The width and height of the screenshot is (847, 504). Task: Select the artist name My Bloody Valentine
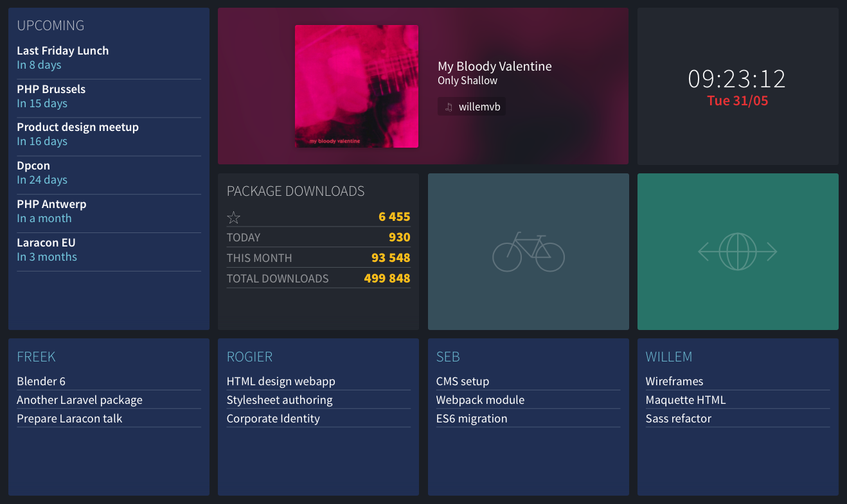pyautogui.click(x=495, y=66)
